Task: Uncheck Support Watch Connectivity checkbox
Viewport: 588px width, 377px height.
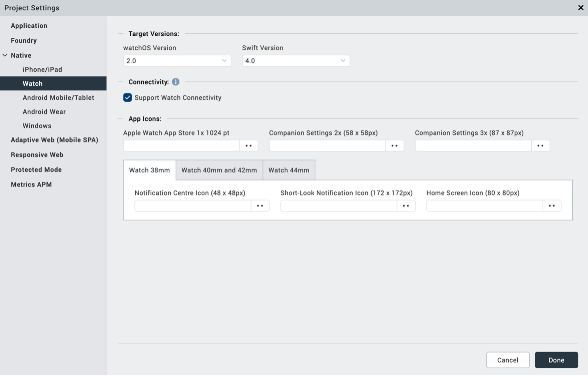Action: click(127, 98)
